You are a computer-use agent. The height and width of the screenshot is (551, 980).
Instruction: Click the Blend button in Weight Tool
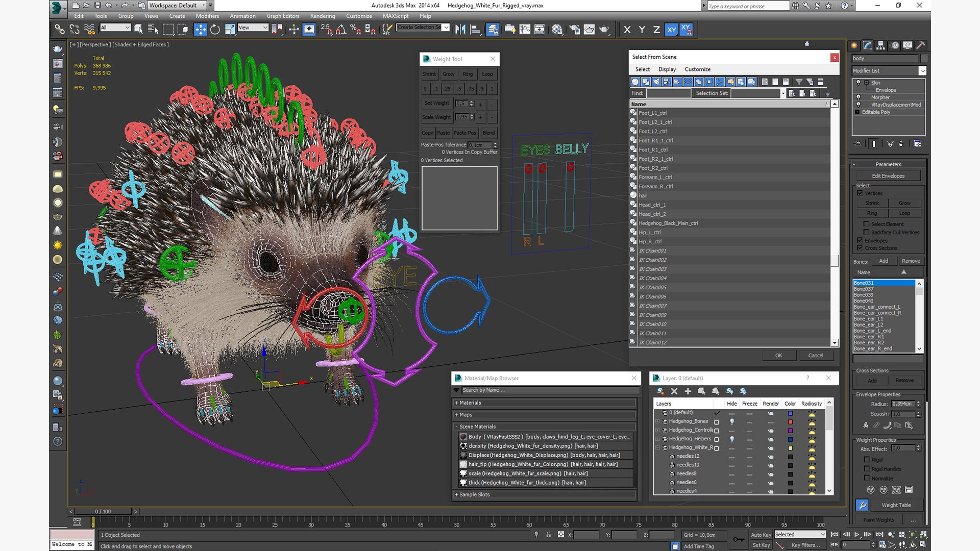pos(488,133)
